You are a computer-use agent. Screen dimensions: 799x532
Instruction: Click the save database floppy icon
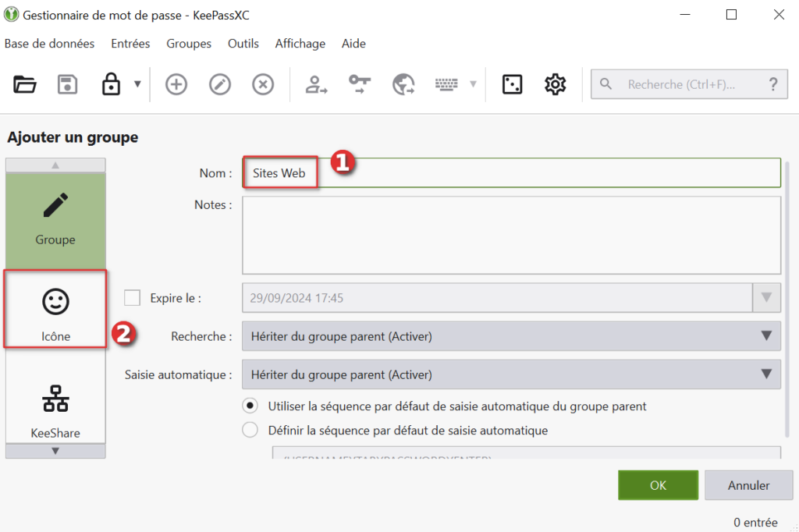[68, 84]
